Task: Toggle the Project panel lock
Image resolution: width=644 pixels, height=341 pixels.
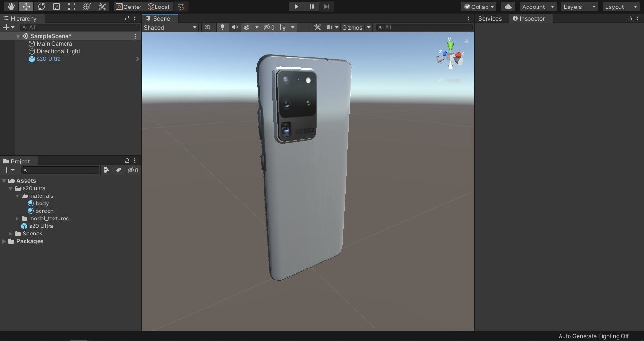Action: point(127,161)
